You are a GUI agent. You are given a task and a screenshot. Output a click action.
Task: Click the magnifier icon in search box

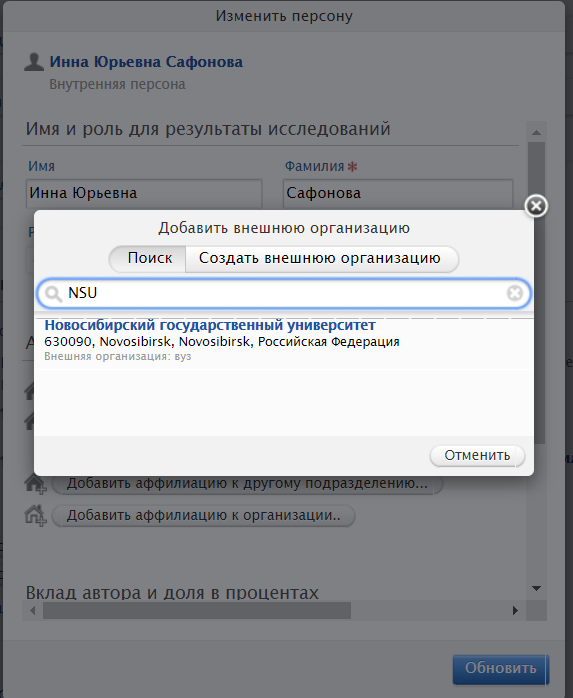point(53,294)
